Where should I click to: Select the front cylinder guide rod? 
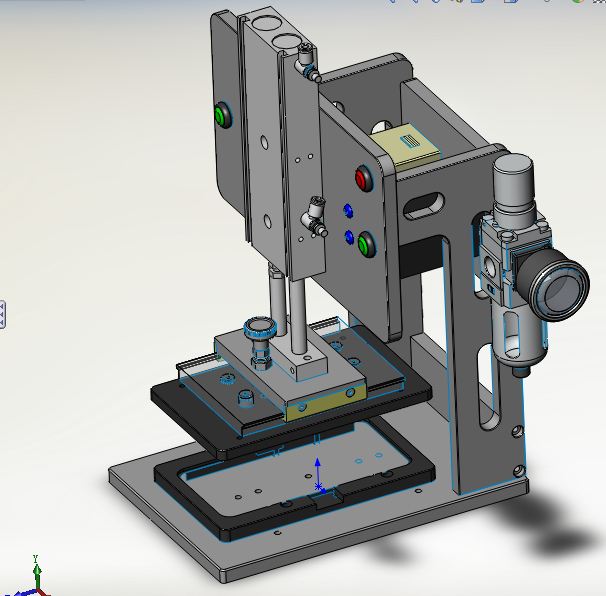[298, 316]
